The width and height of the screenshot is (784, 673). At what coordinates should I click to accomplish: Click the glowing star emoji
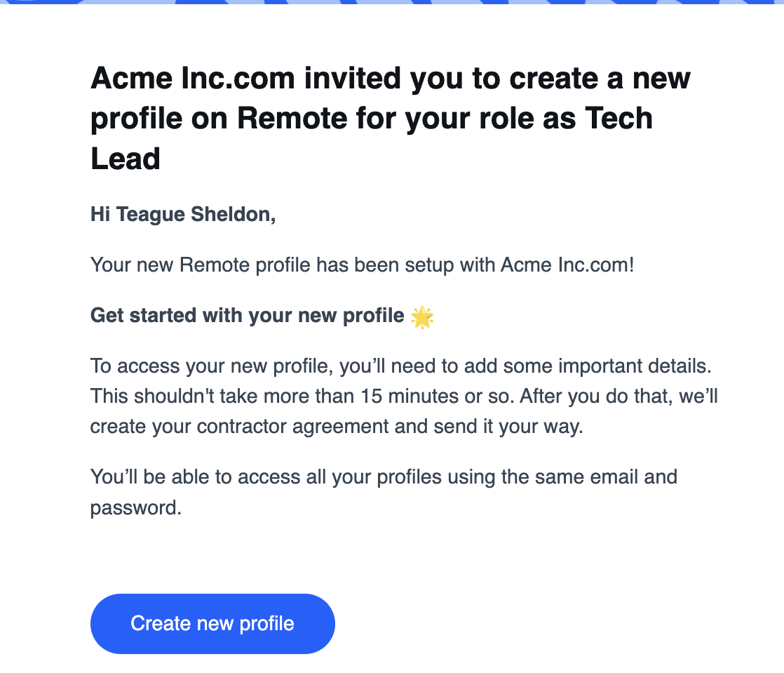[x=422, y=316]
